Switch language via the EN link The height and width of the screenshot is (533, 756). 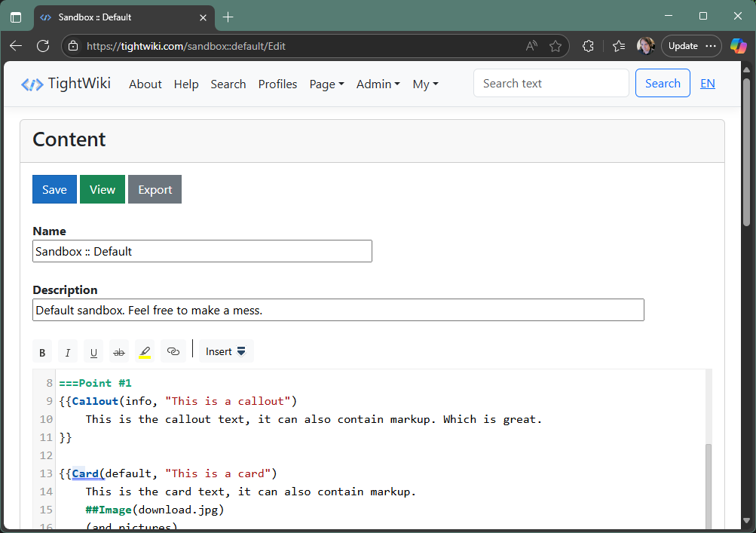(x=707, y=84)
